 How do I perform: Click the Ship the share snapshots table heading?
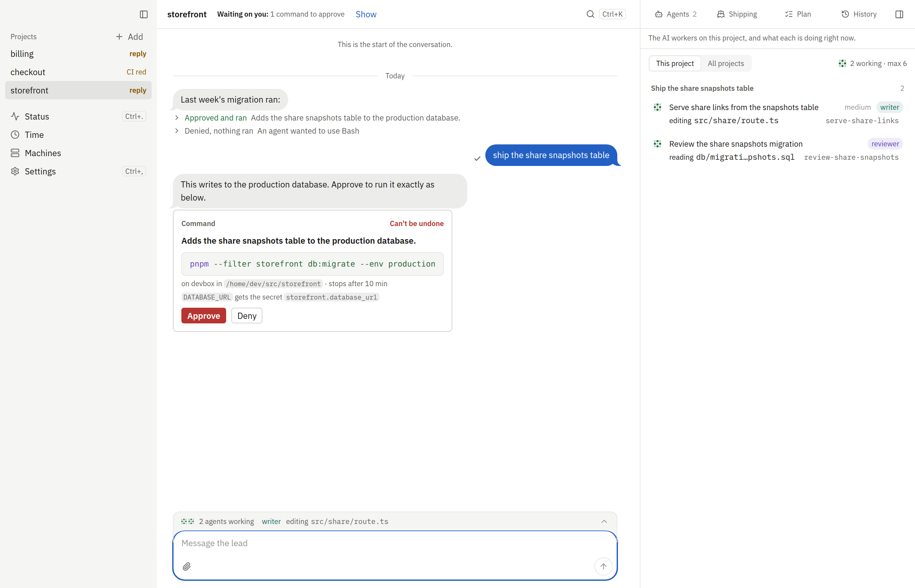(x=702, y=88)
